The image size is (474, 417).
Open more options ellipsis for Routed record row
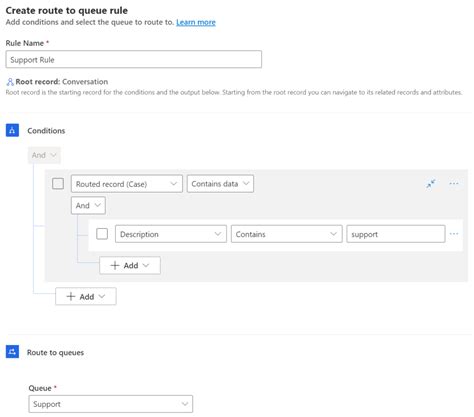point(454,184)
